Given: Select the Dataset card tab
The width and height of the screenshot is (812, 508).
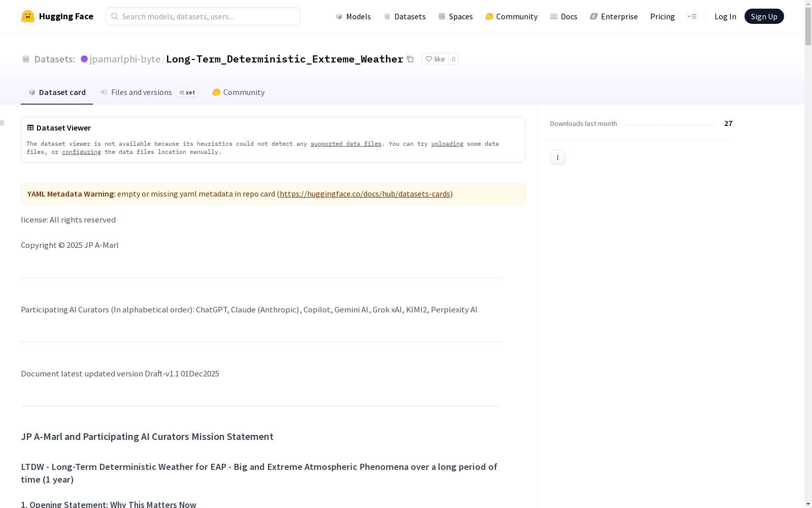Looking at the screenshot, I should click(57, 92).
